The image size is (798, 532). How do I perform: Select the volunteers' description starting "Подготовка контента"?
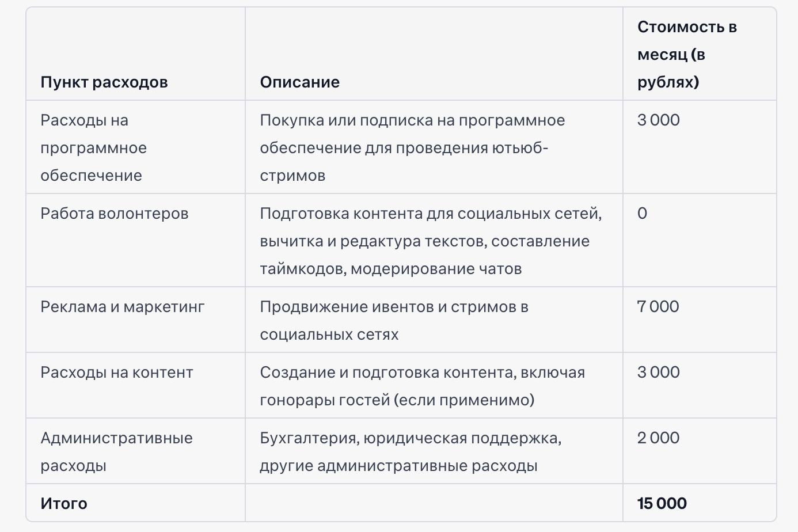(x=431, y=241)
